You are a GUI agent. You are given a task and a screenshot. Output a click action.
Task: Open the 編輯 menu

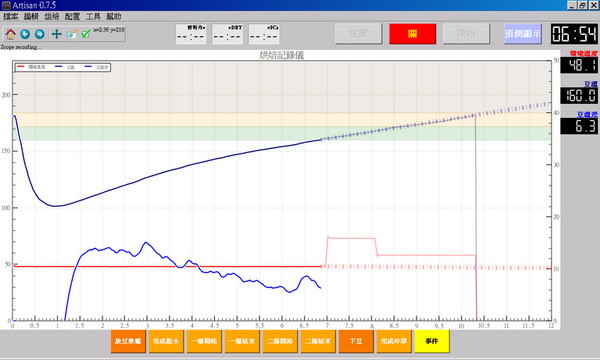tap(31, 16)
